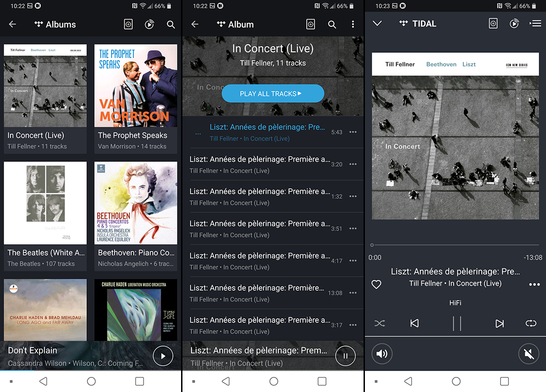
Task: Open options for the 13:08 track
Action: [353, 293]
